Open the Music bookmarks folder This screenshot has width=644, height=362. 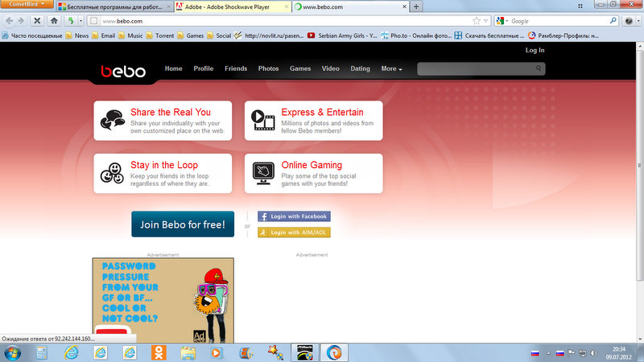coord(130,35)
